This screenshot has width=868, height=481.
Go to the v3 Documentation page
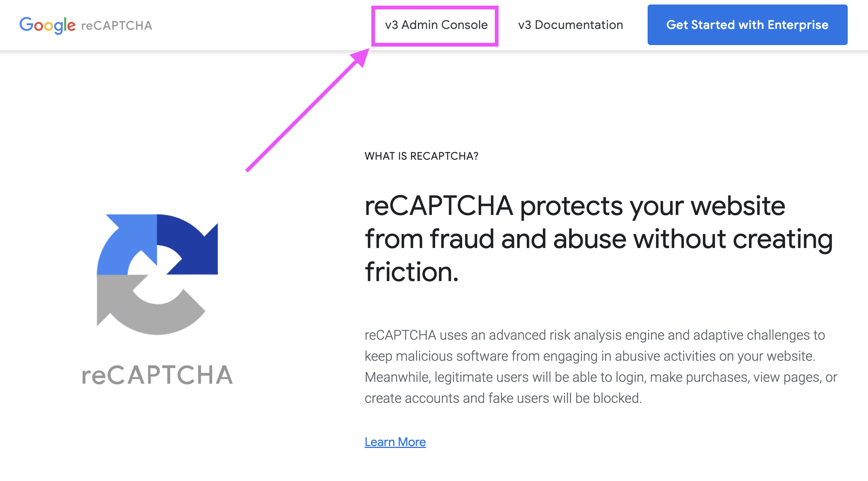click(x=570, y=25)
